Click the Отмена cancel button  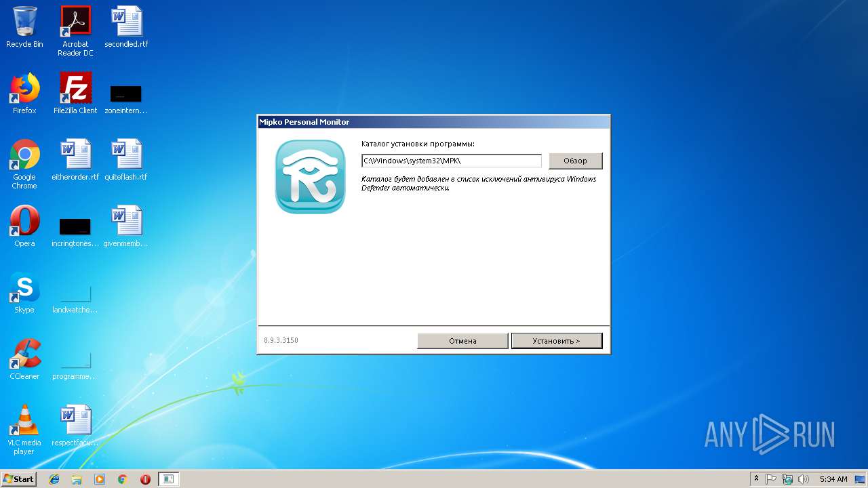tap(462, 341)
